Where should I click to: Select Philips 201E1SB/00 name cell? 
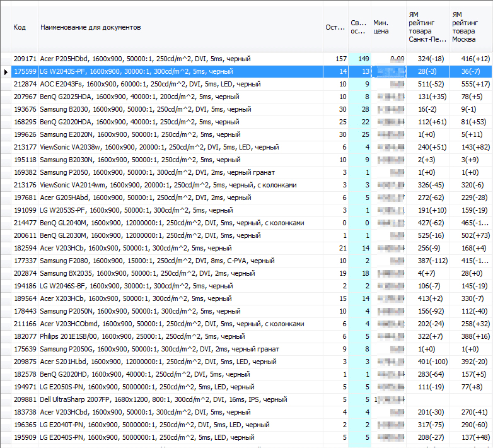[x=180, y=336]
